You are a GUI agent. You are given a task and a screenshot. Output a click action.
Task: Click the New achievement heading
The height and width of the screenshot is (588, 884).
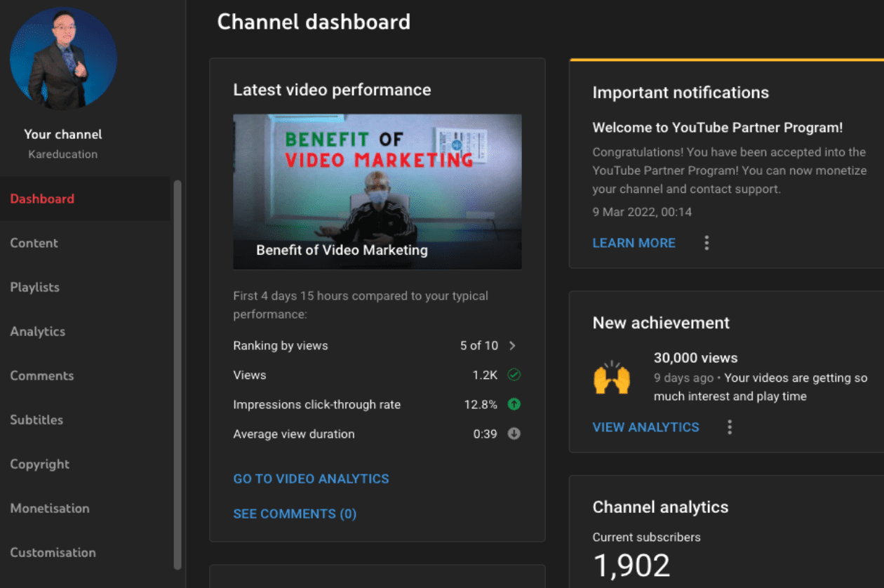click(661, 323)
